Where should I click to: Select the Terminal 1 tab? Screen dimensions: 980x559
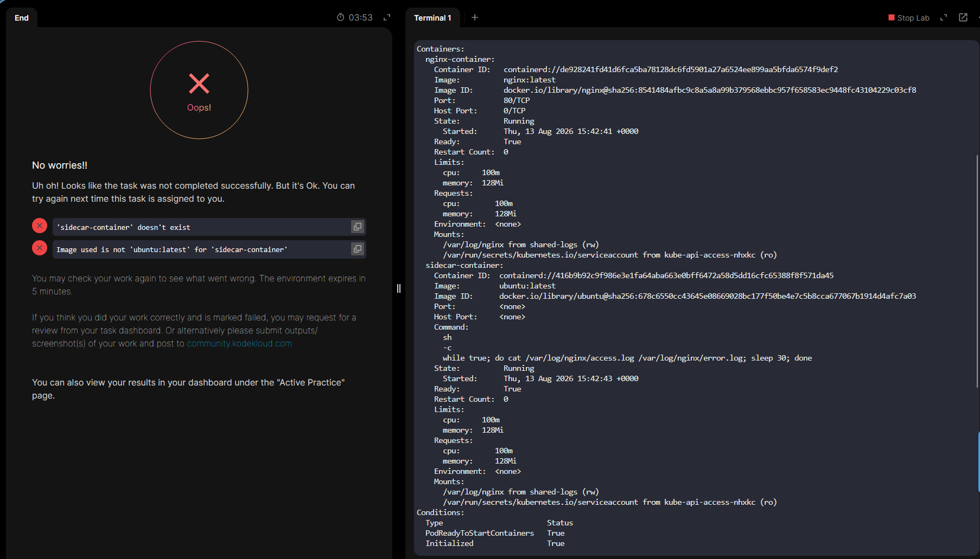(x=432, y=18)
